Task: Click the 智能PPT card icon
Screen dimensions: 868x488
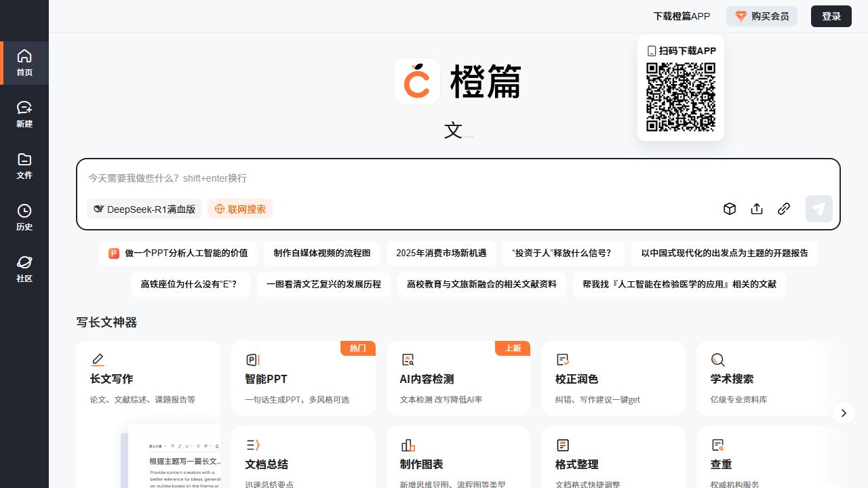Action: click(252, 359)
